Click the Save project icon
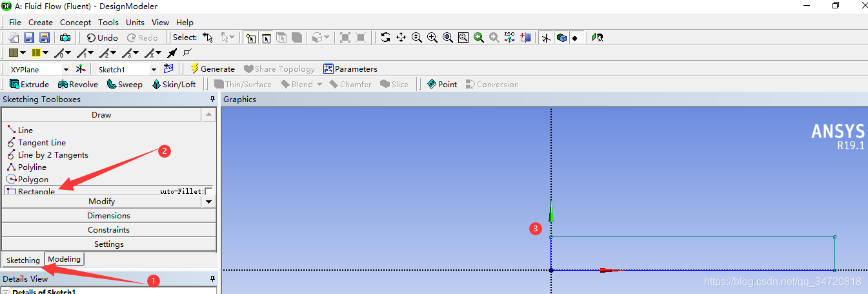The width and height of the screenshot is (868, 294). pos(29,37)
